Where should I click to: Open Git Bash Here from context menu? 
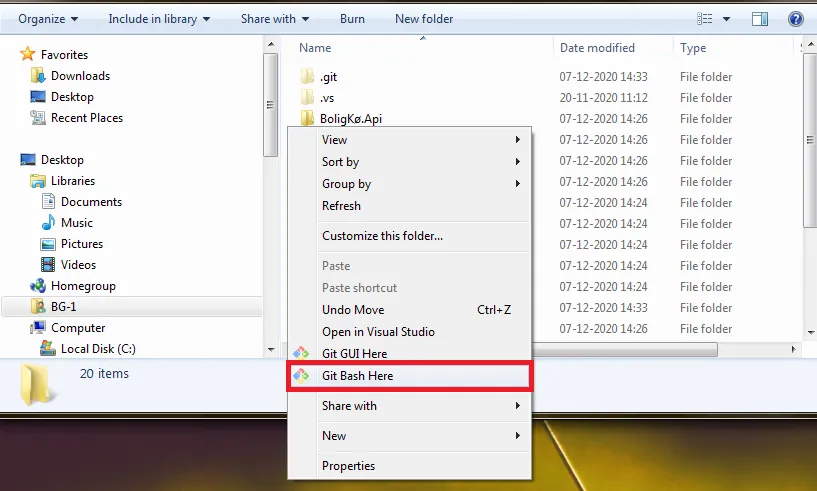click(x=409, y=376)
